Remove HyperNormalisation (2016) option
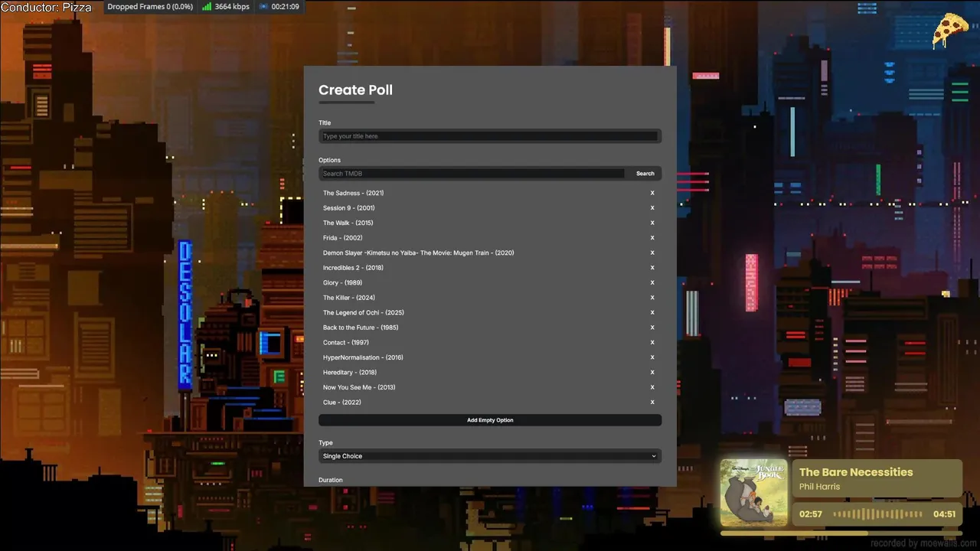Screen dimensions: 980x551 click(x=652, y=357)
